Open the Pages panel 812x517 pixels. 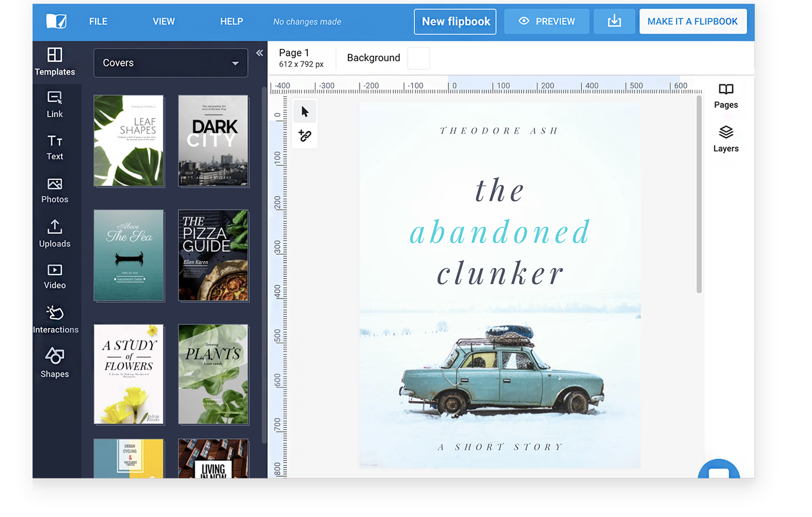(x=726, y=96)
